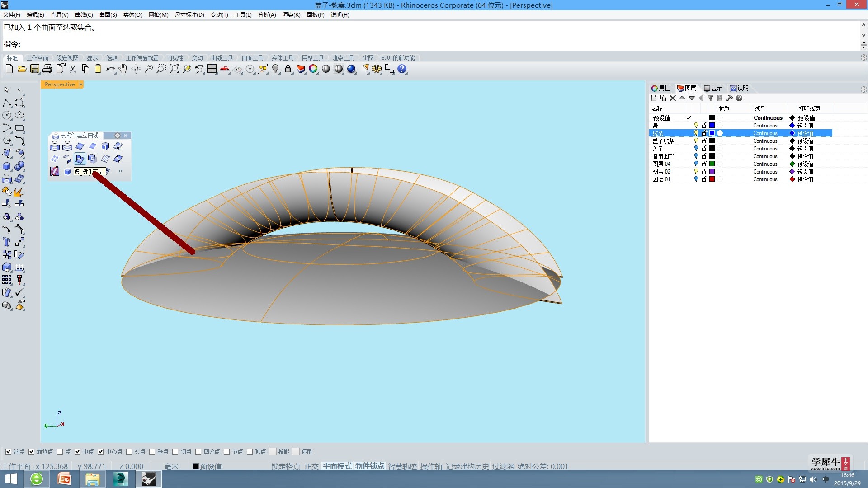
Task: Open a file with the folder icon
Action: click(x=22, y=69)
